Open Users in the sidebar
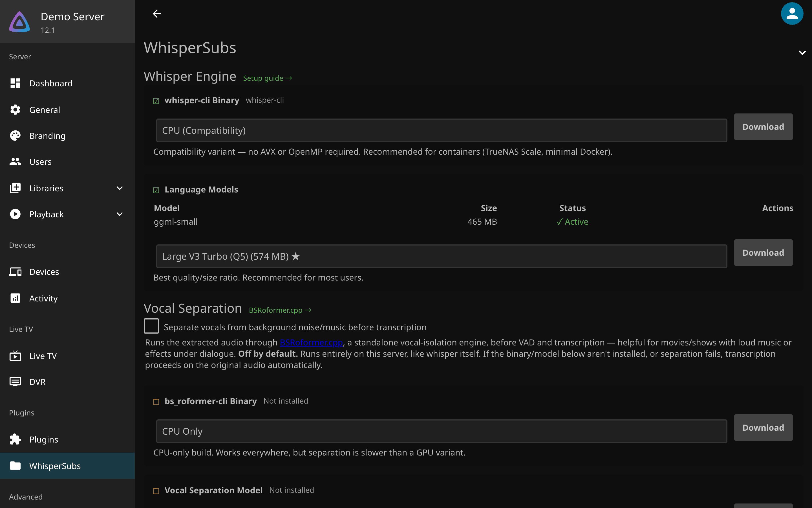This screenshot has height=508, width=812. 67,162
